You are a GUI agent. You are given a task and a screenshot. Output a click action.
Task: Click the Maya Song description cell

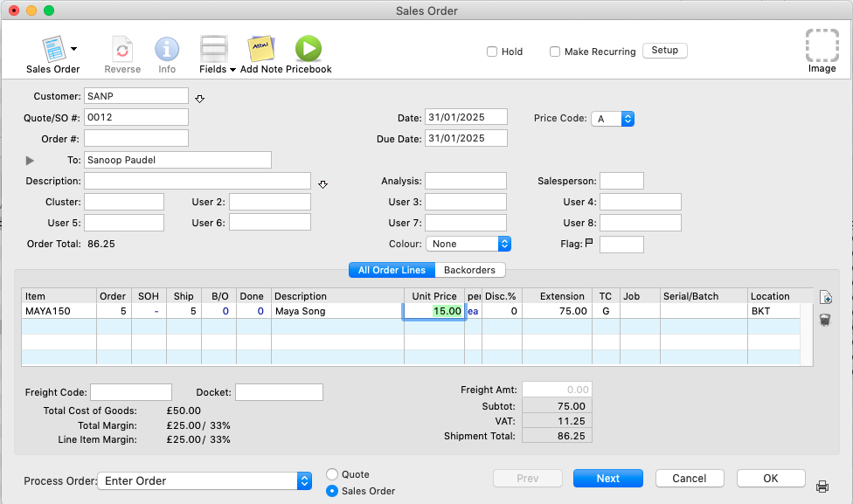[337, 311]
